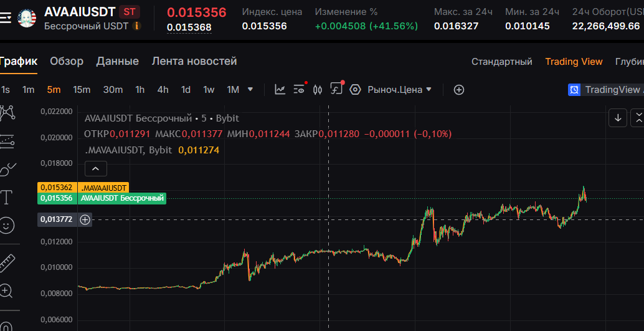Select the magnet tool
The width and height of the screenshot is (644, 331).
click(6, 326)
